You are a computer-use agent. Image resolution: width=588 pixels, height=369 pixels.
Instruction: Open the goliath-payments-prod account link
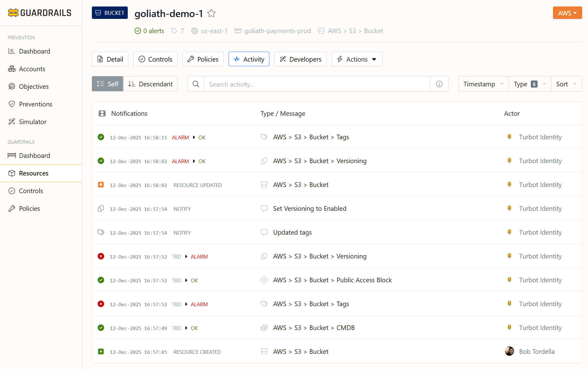[x=277, y=31]
